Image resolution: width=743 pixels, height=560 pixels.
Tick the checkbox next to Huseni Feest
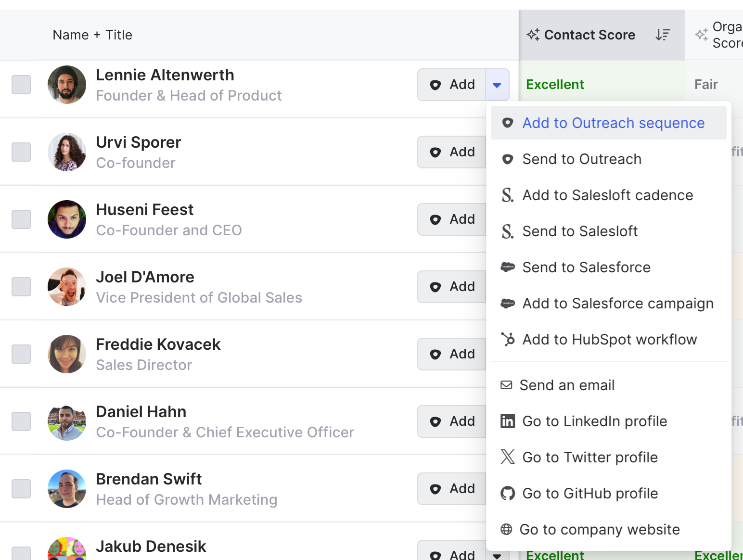coord(21,219)
